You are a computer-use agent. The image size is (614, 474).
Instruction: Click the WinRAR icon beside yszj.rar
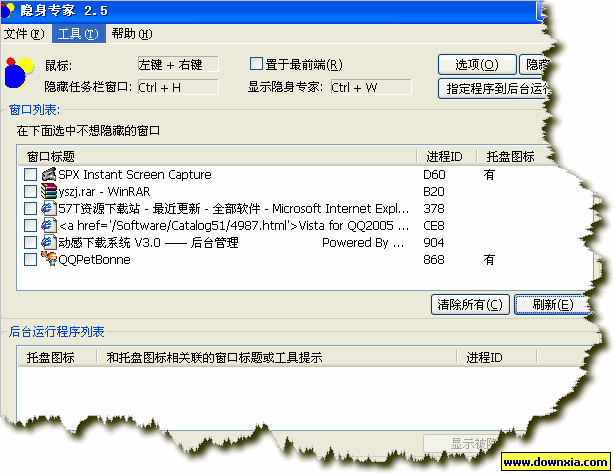coord(48,192)
